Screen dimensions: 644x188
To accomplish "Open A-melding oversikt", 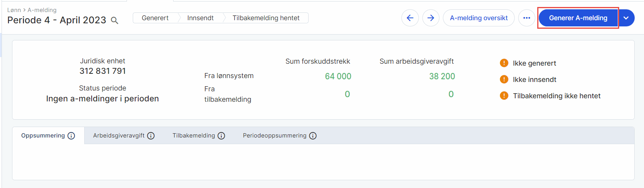I will (479, 18).
